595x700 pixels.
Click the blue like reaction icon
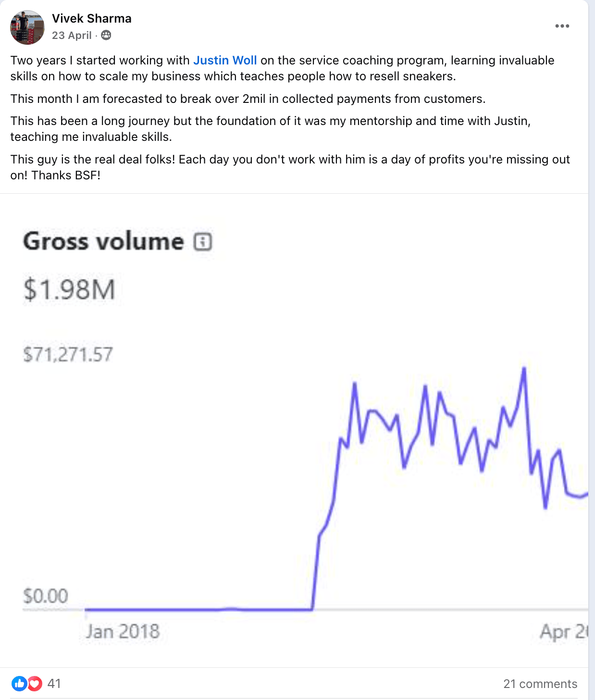(19, 683)
